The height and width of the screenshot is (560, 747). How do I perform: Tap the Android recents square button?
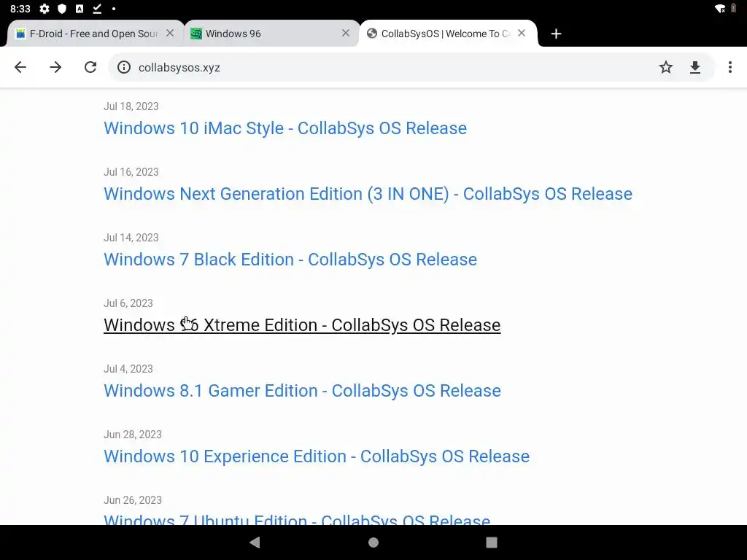[x=492, y=542]
